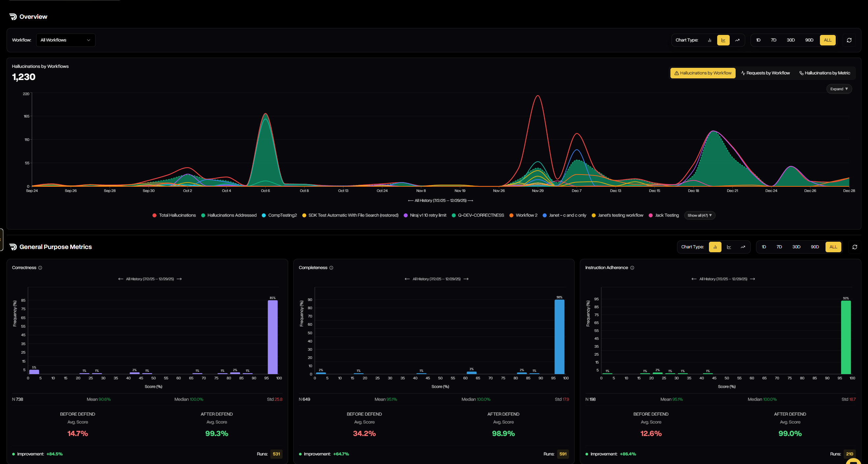The height and width of the screenshot is (464, 868).
Task: Switch General Purpose Metrics to 7D range
Action: (x=779, y=247)
